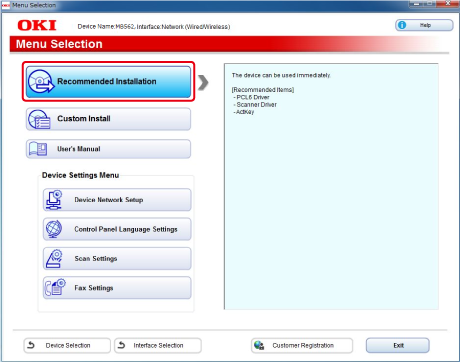Click the recommended items description panel
This screenshot has width=460, height=362.
331,187
